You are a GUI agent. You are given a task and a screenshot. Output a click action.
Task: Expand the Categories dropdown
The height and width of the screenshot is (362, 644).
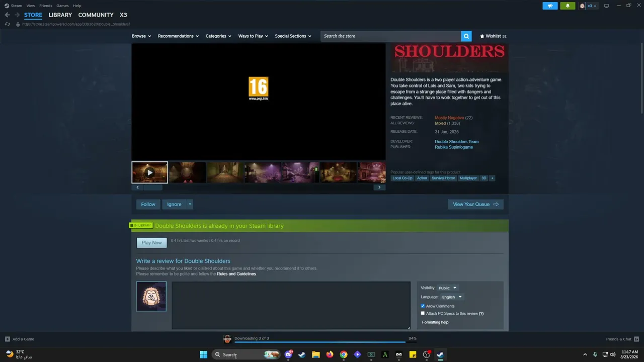[218, 36]
